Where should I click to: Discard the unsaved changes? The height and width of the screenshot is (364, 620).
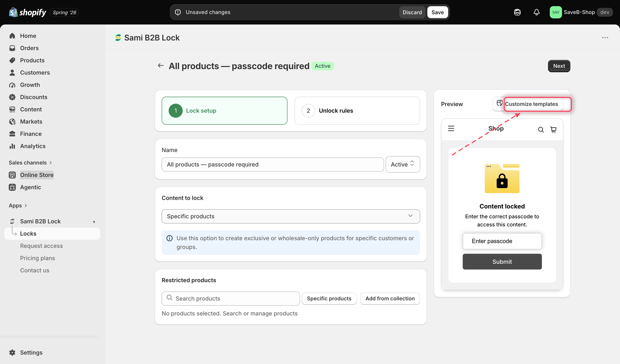412,12
